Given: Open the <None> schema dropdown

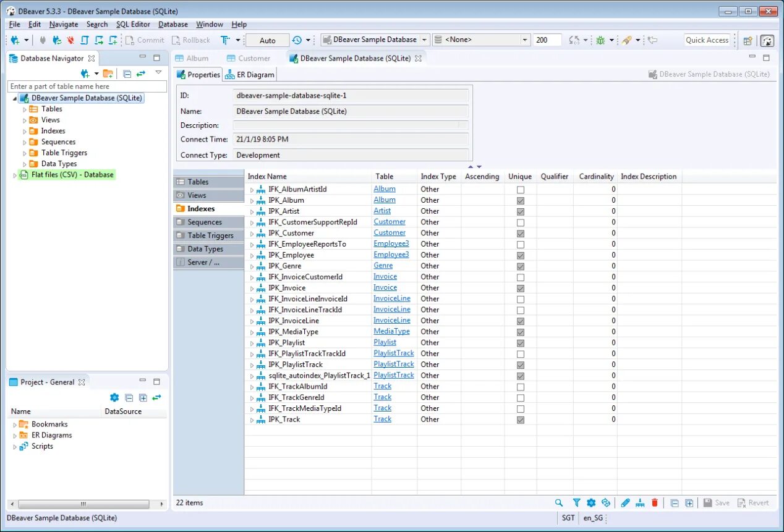Looking at the screenshot, I should tap(525, 40).
